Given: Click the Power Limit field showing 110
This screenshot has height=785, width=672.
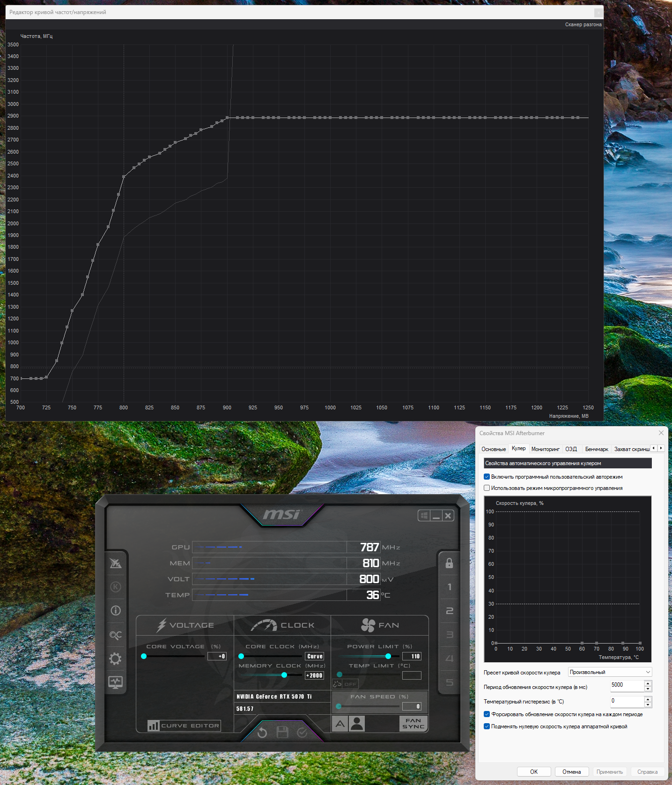Looking at the screenshot, I should pyautogui.click(x=412, y=656).
